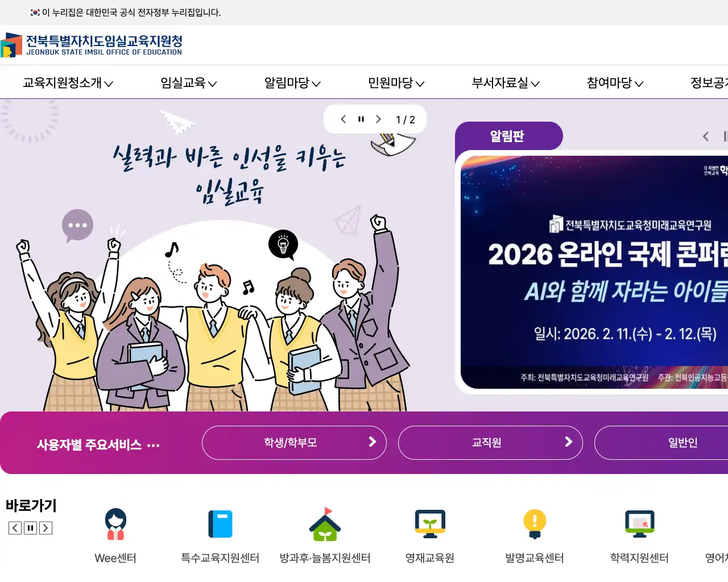
Task: Open the 학력지원센터 screen icon
Action: coord(639,524)
